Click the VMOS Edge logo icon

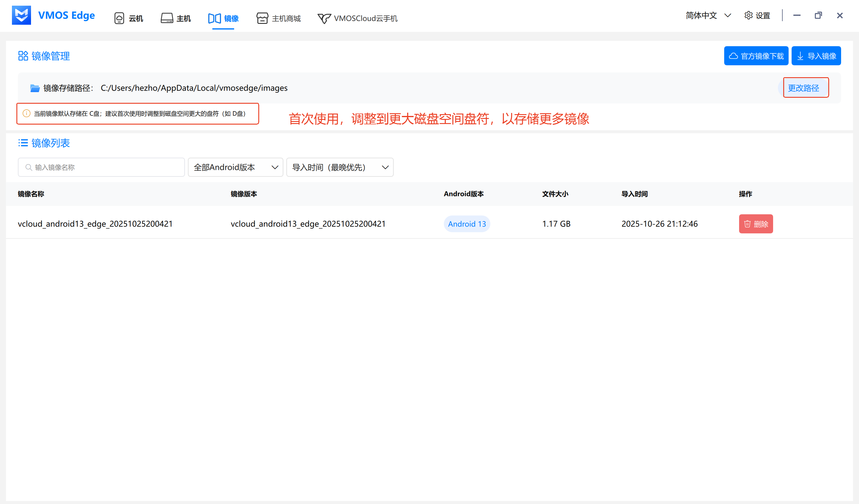coord(21,15)
